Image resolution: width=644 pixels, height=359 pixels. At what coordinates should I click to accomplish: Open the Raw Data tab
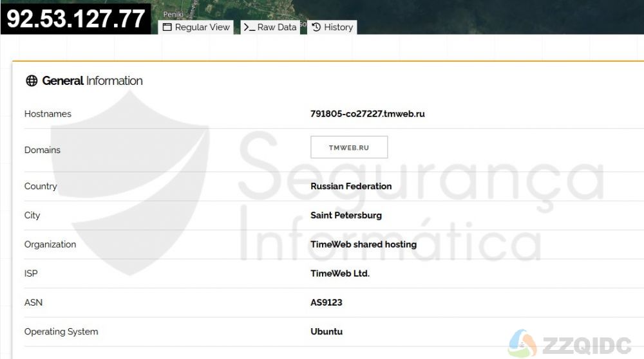tap(270, 27)
